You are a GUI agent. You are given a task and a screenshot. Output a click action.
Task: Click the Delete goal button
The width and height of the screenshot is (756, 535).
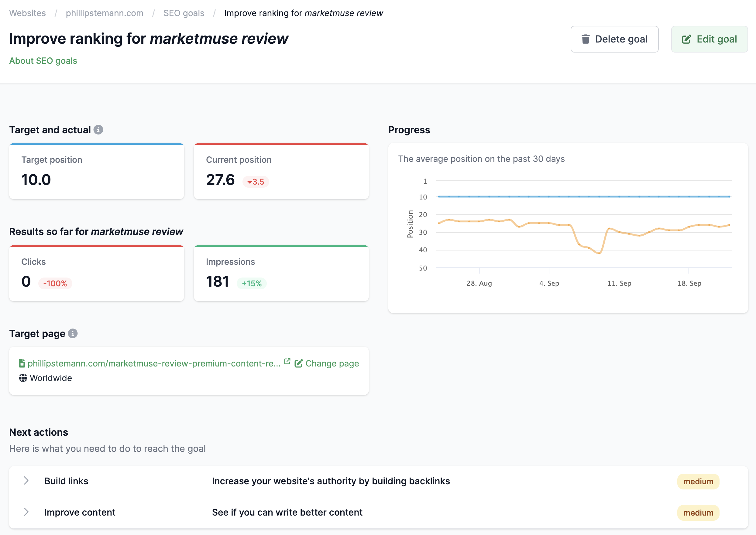[x=615, y=39]
